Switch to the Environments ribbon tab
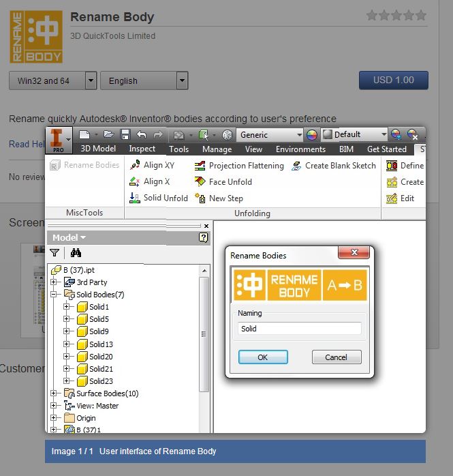This screenshot has width=453, height=476. (300, 149)
